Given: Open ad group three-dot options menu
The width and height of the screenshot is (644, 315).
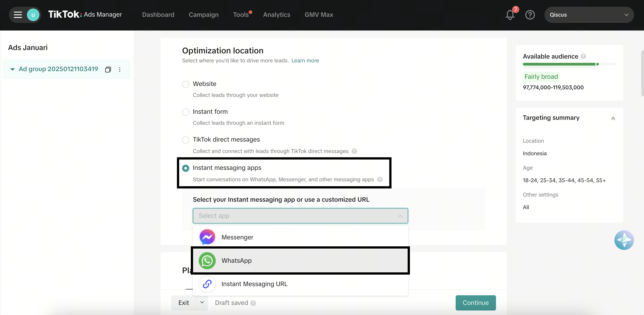Looking at the screenshot, I should (x=120, y=70).
